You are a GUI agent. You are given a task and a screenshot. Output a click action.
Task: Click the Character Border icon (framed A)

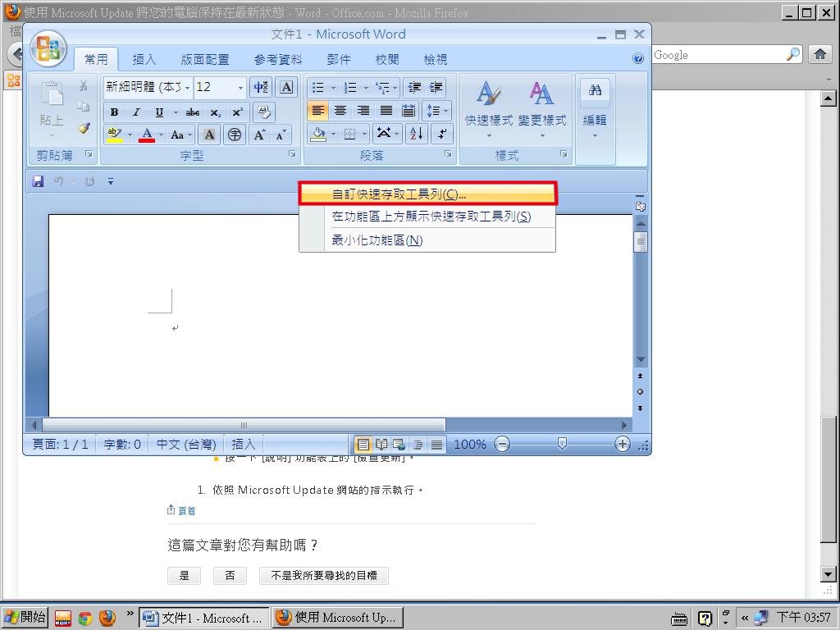point(286,87)
